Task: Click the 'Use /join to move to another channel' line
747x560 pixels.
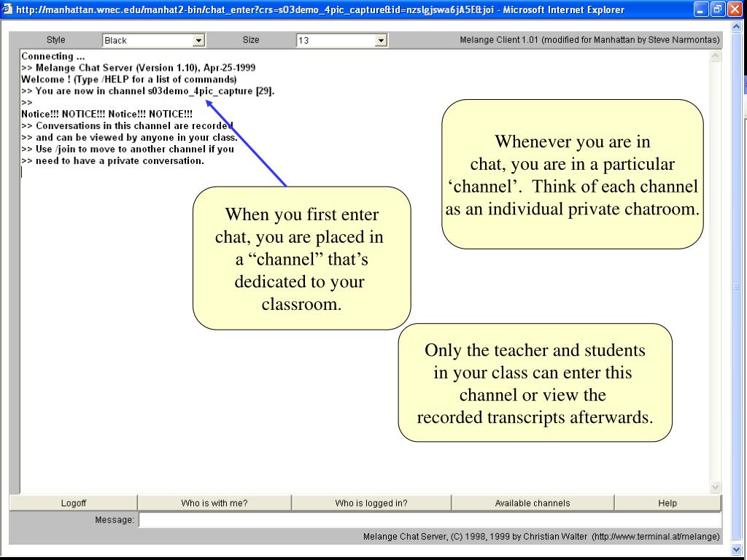Action: pyautogui.click(x=128, y=149)
